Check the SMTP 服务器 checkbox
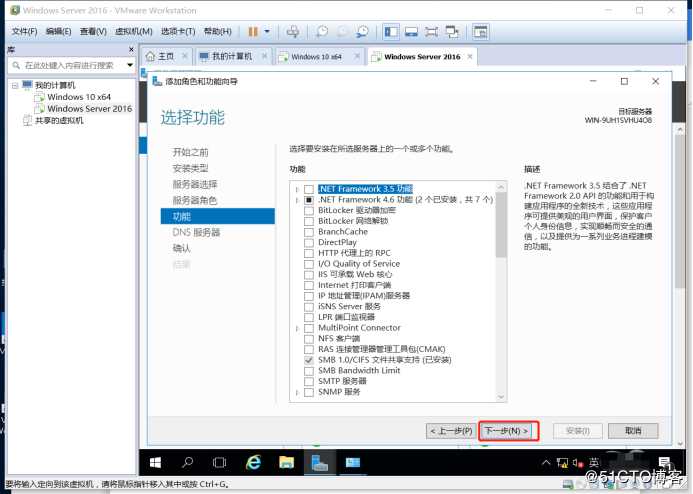 point(309,381)
